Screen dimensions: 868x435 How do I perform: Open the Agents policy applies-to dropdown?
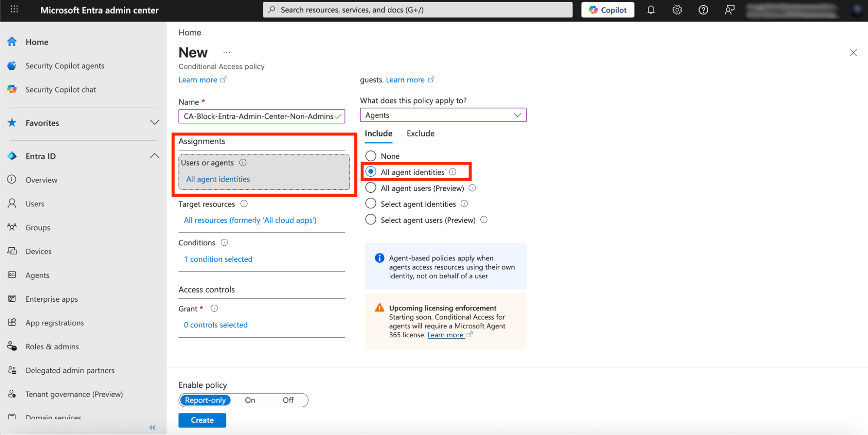tap(443, 115)
